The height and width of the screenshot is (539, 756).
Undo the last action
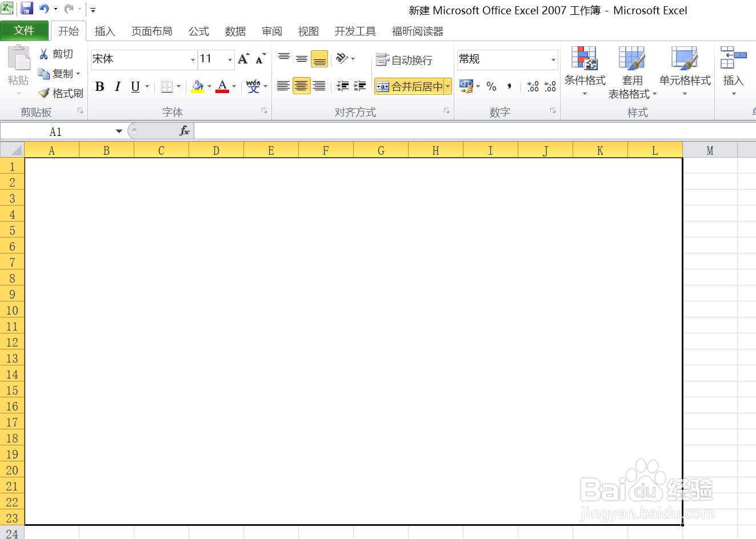[43, 9]
